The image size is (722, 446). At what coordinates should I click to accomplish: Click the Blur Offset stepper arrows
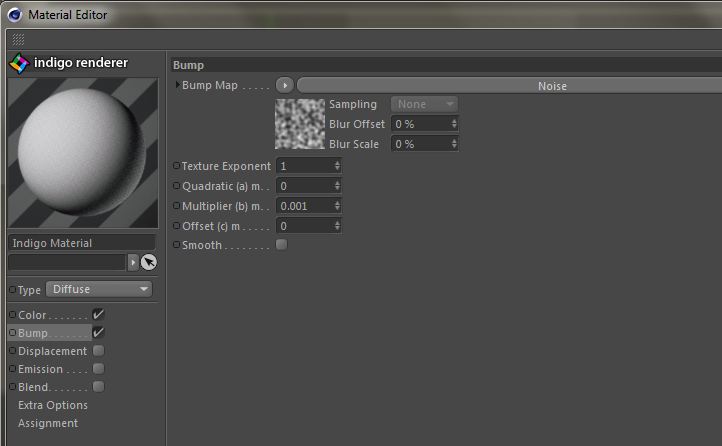point(454,124)
